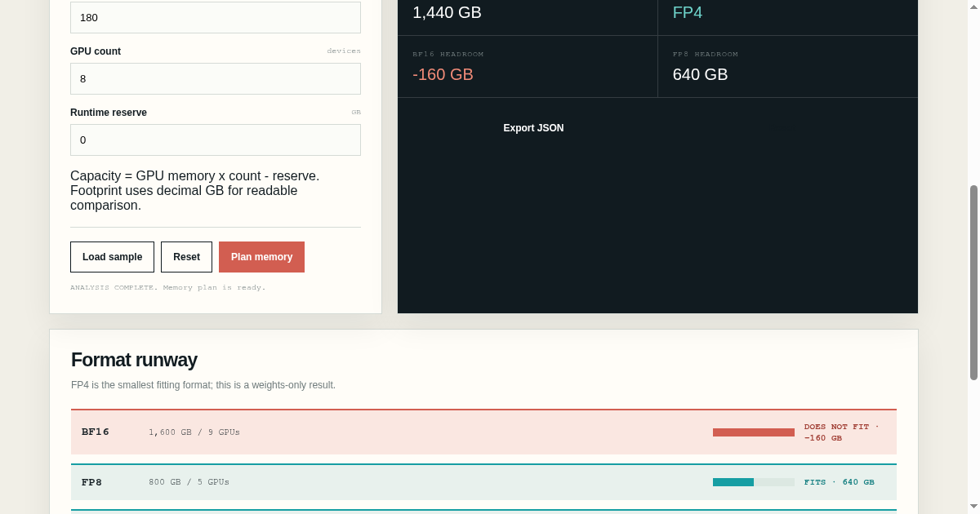Screen dimensions: 980x514
Task: Click the Format runway heading
Action: (x=134, y=360)
